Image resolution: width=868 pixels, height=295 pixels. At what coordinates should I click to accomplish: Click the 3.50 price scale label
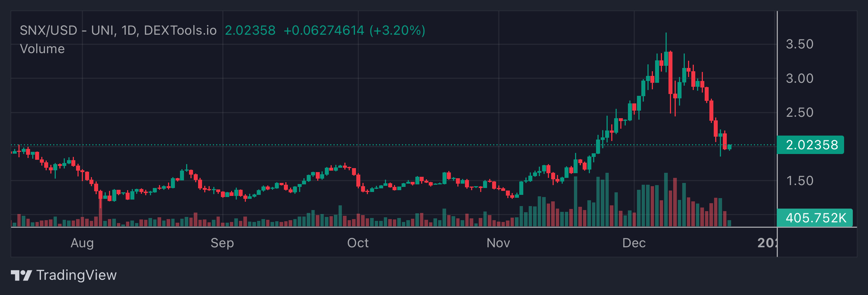[x=800, y=44]
